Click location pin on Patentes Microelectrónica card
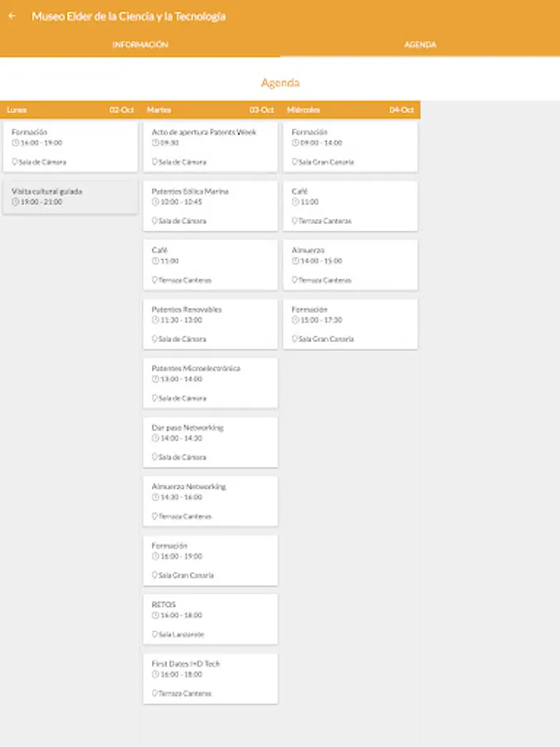Viewport: 560px width, 747px height. [155, 398]
